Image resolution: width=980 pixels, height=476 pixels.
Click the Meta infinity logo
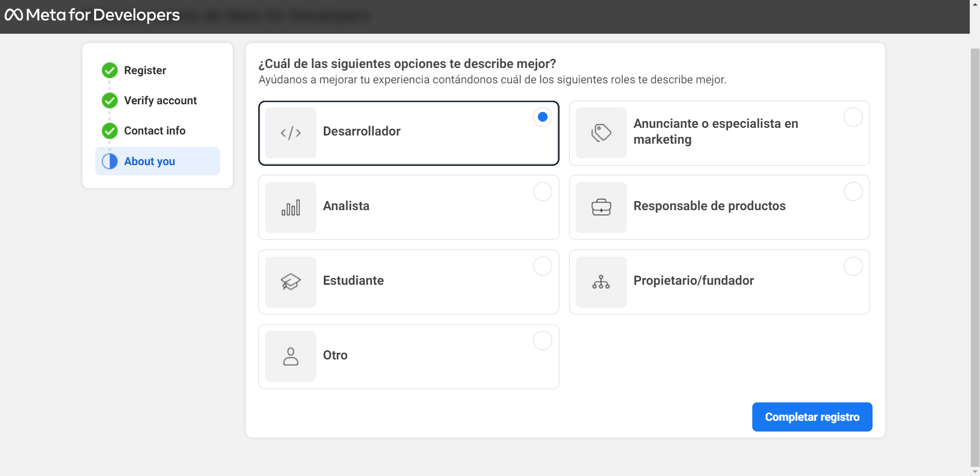14,15
